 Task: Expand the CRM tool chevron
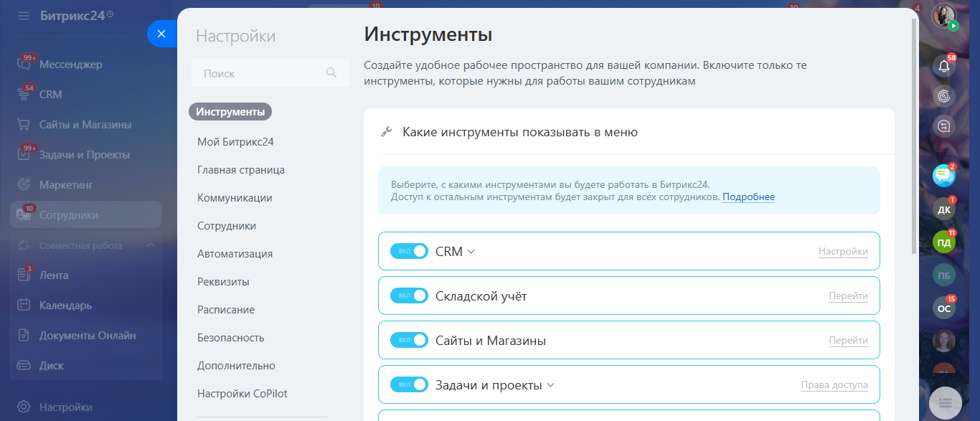coord(471,252)
